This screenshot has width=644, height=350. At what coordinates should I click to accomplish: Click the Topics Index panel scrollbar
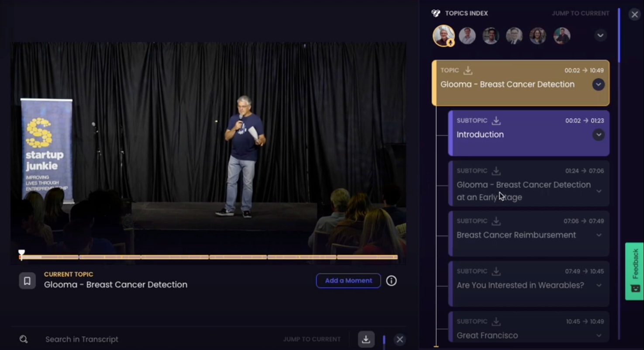(619, 35)
